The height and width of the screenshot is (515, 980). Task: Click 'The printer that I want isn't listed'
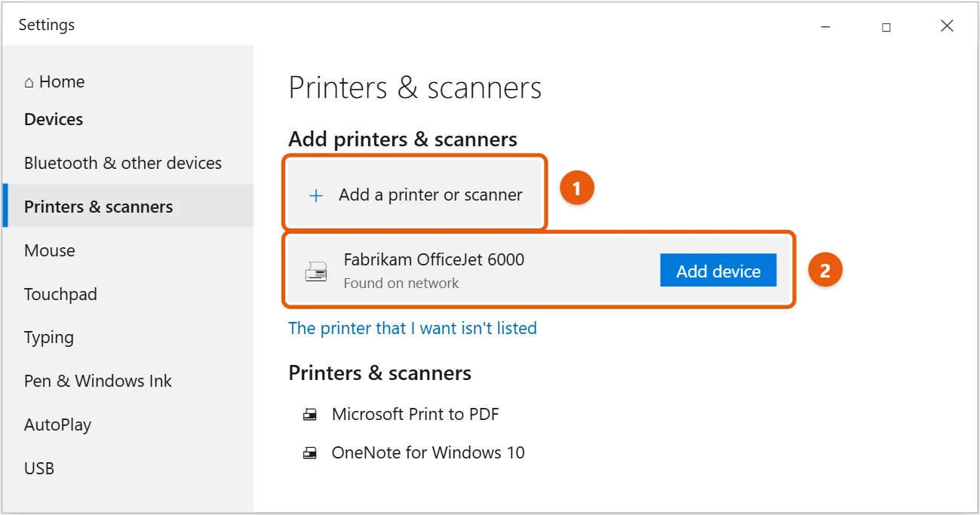tap(413, 328)
